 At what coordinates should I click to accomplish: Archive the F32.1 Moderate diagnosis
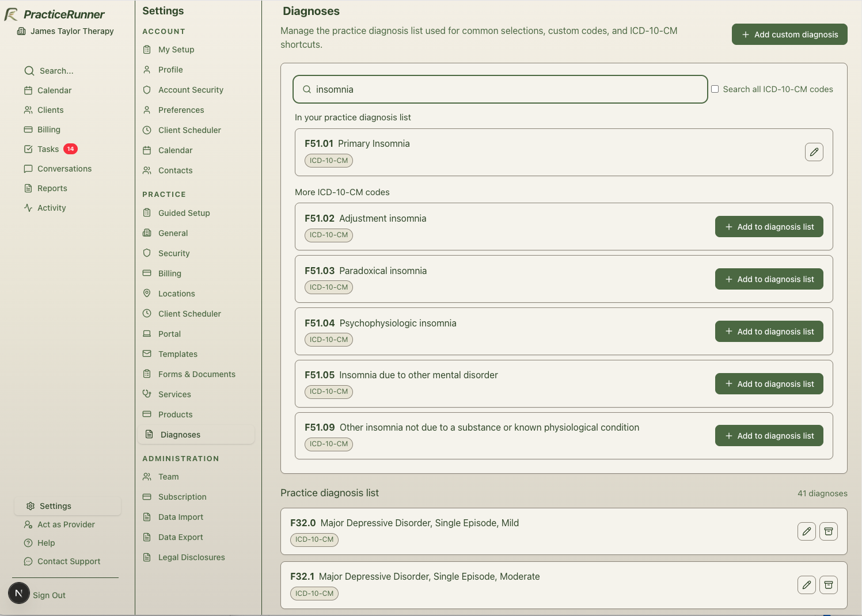click(829, 585)
